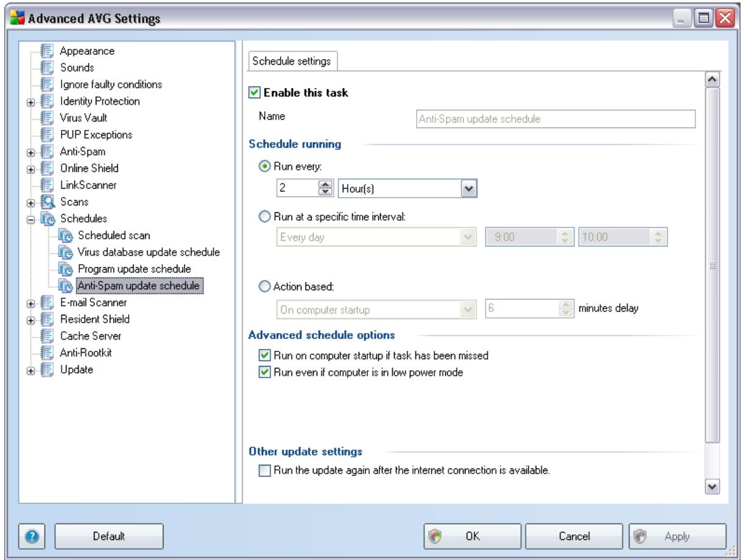Click the Run every value field
This screenshot has height=560, width=743.
298,190
